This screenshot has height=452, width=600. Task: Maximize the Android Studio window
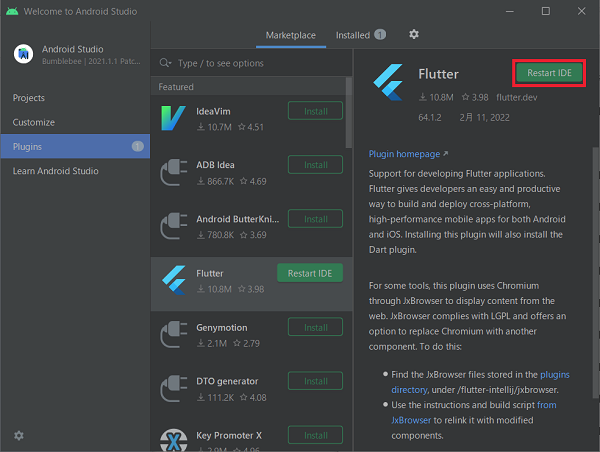[546, 11]
